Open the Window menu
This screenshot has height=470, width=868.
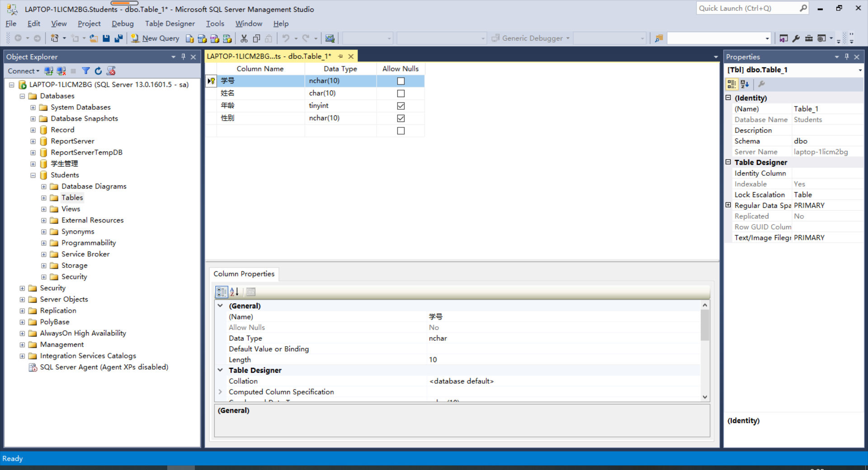(x=249, y=23)
